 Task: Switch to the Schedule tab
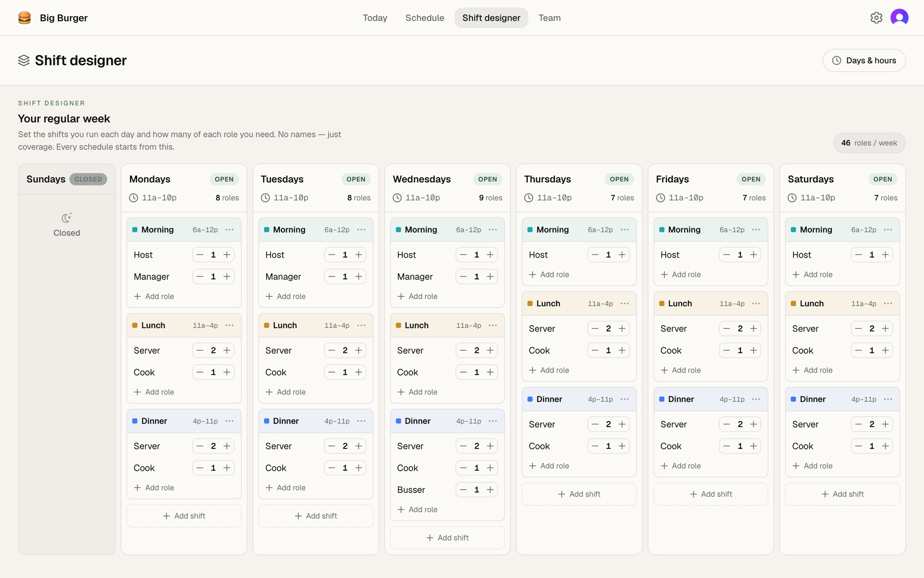coord(425,18)
